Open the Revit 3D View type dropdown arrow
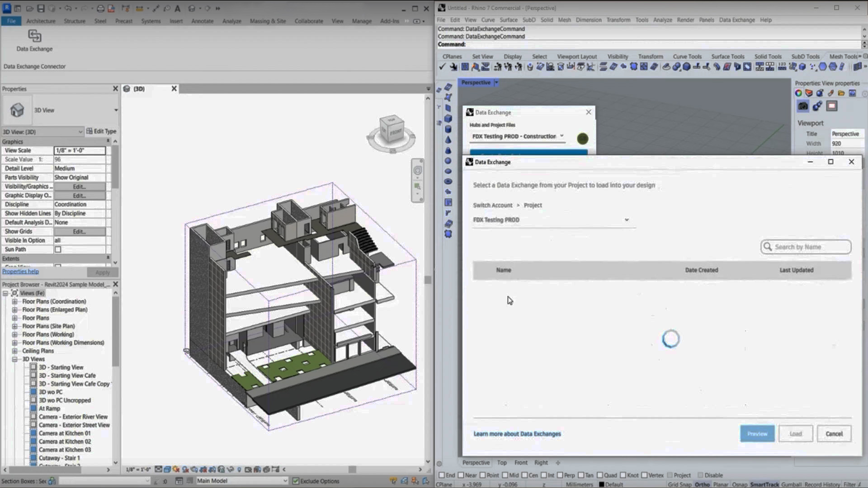Viewport: 868px width, 488px height. click(x=116, y=110)
